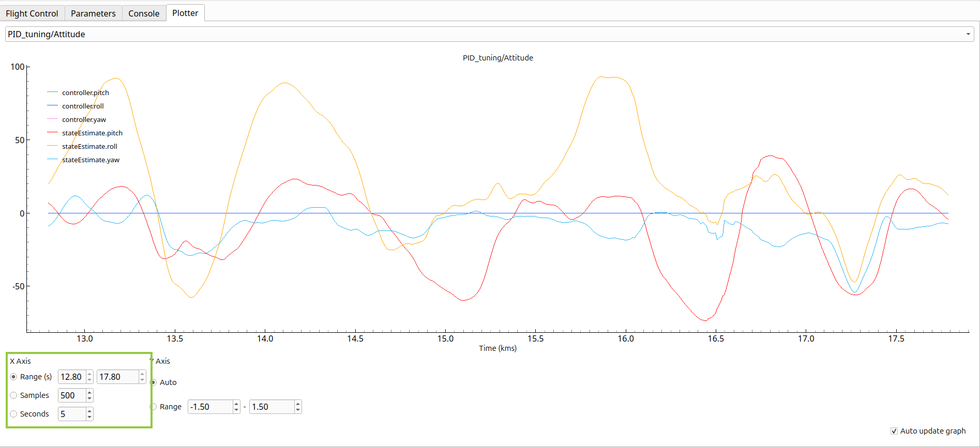Click the PID_tuning/Attitude graph title
This screenshot has width=980, height=447.
click(497, 58)
